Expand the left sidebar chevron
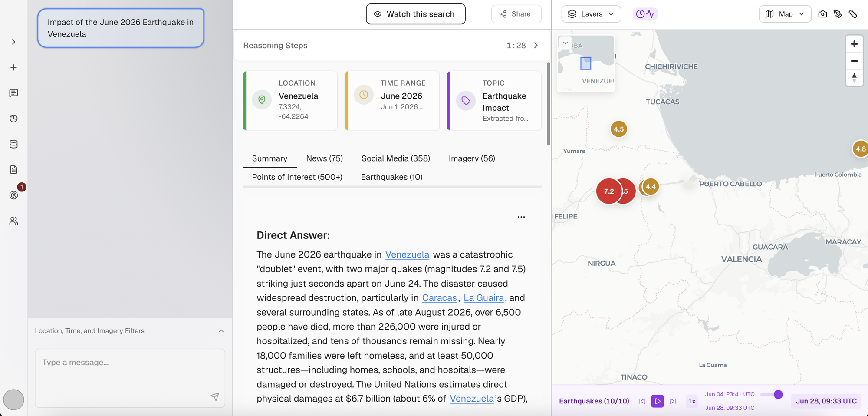This screenshot has width=868, height=416. pyautogui.click(x=13, y=42)
